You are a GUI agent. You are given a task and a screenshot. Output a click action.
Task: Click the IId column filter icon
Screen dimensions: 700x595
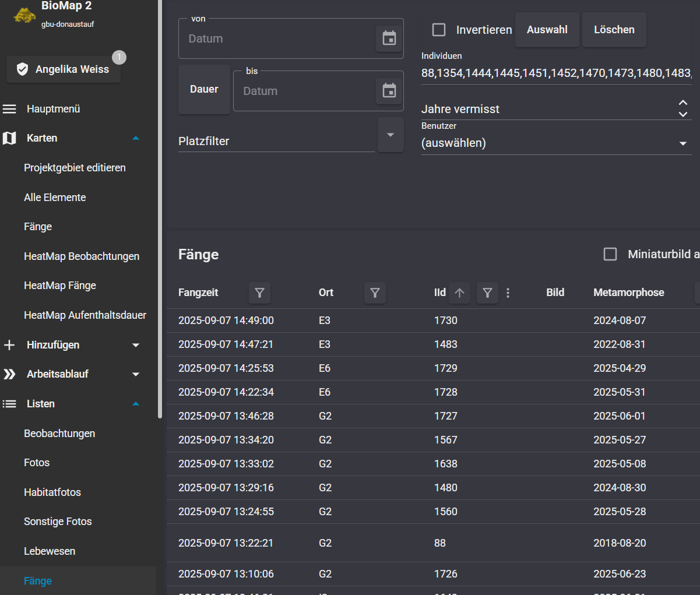coord(487,293)
